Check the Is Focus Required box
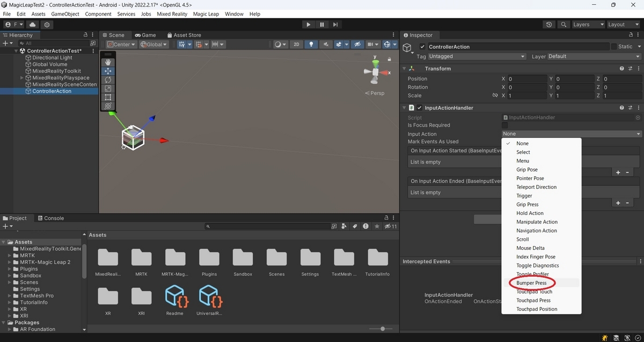 pos(504,125)
